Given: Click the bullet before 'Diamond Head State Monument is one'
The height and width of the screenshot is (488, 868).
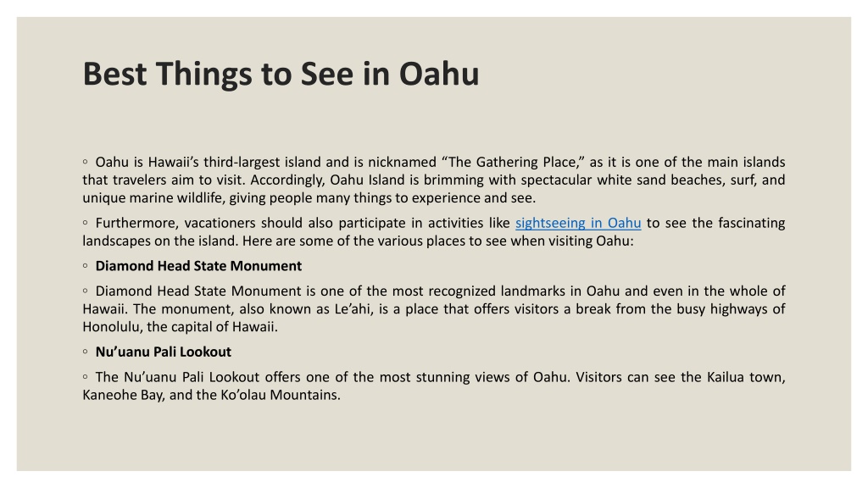Looking at the screenshot, I should point(86,291).
